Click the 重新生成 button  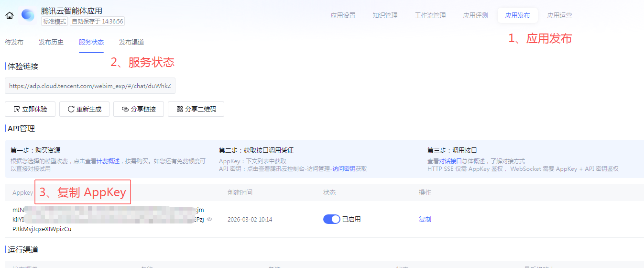[84, 109]
